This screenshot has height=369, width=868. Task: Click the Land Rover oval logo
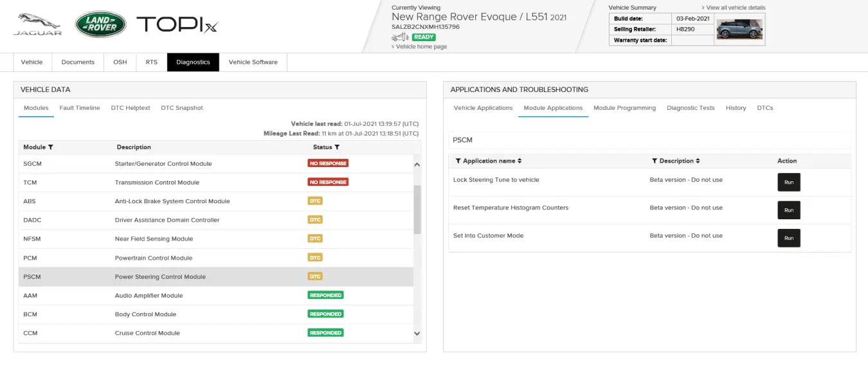coord(101,24)
